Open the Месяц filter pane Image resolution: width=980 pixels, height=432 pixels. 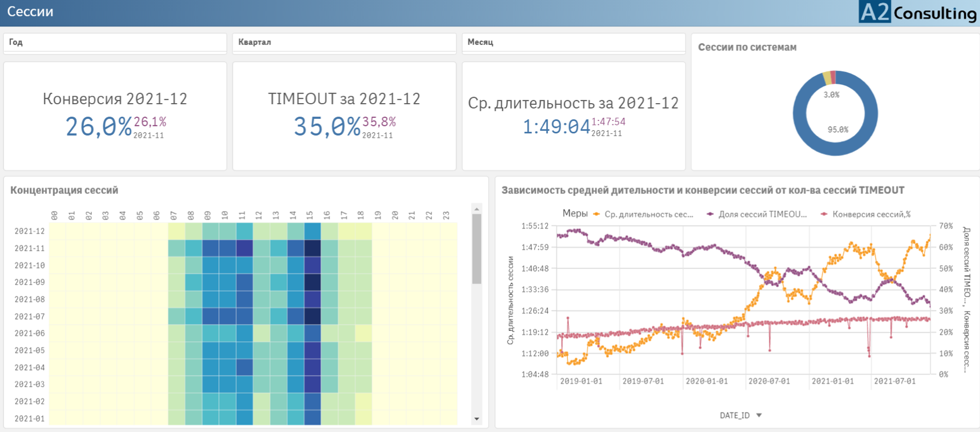[573, 42]
